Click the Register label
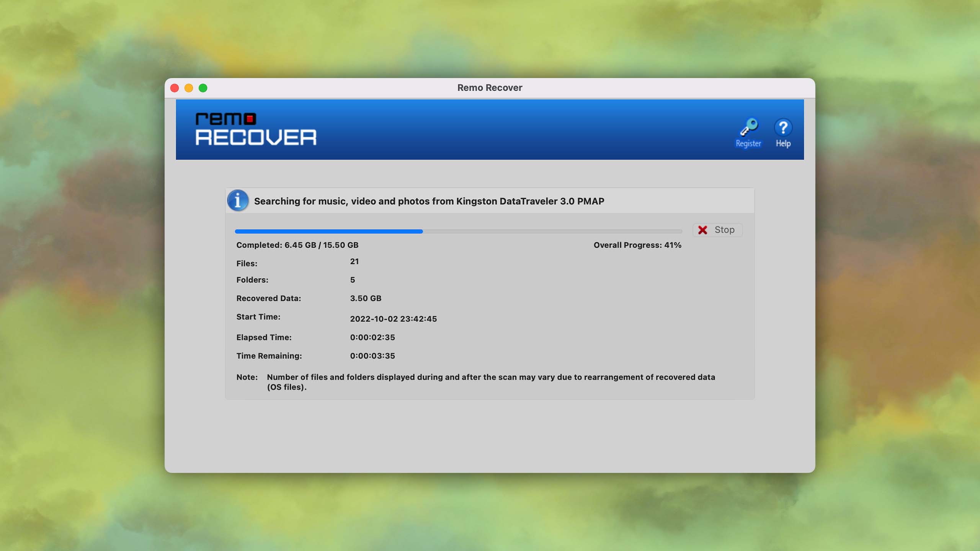The image size is (980, 551). [748, 143]
